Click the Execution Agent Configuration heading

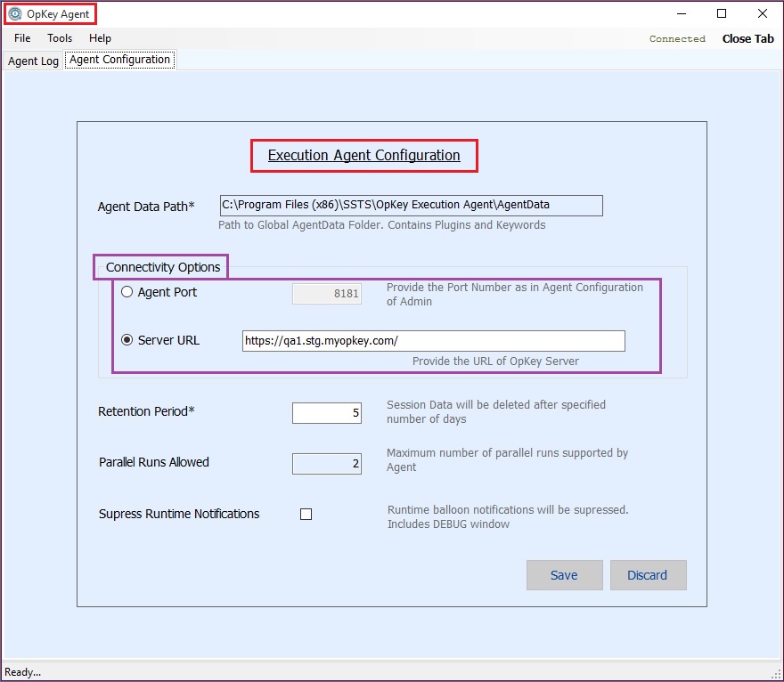tap(364, 156)
